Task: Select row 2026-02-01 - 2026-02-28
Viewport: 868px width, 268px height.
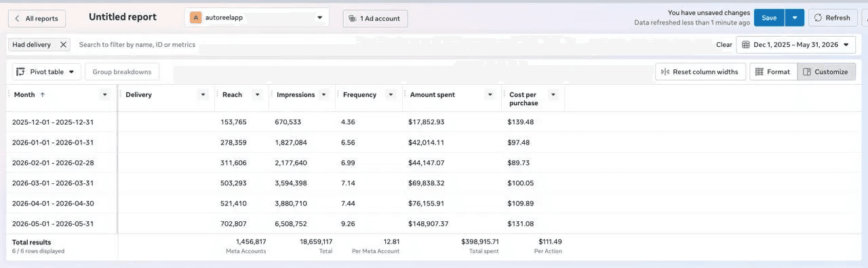Action: pos(53,163)
